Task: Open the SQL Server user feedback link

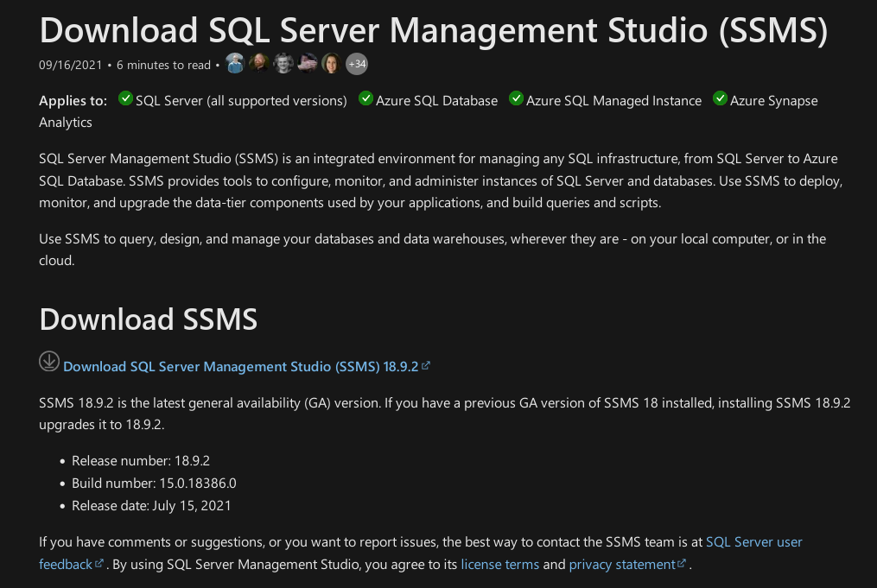Action: tap(754, 542)
